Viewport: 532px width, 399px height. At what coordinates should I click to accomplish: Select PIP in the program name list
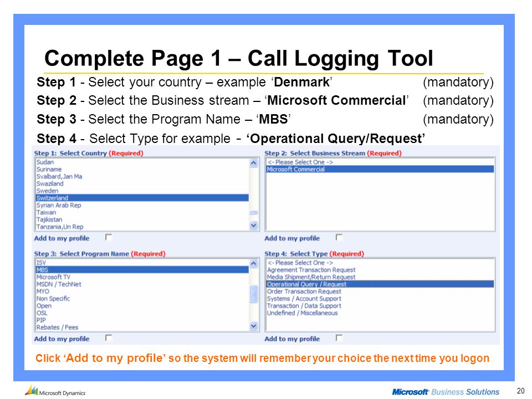click(142, 320)
